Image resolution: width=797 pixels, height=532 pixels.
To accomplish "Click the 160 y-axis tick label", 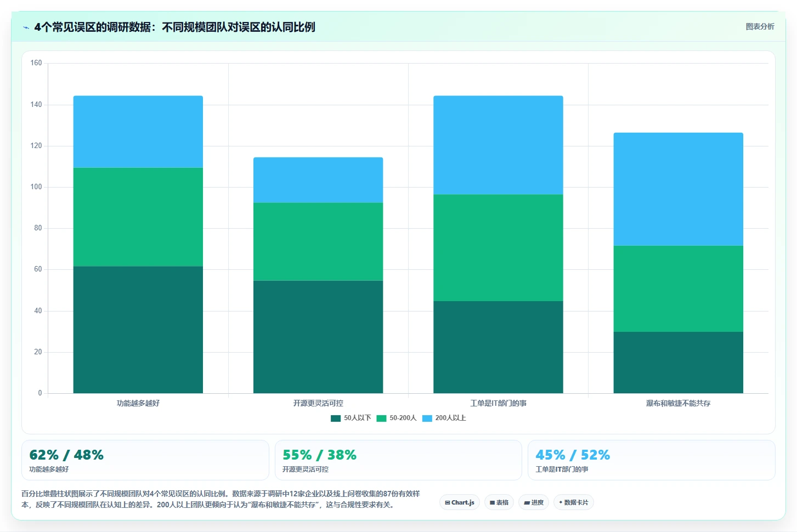I will [x=36, y=63].
